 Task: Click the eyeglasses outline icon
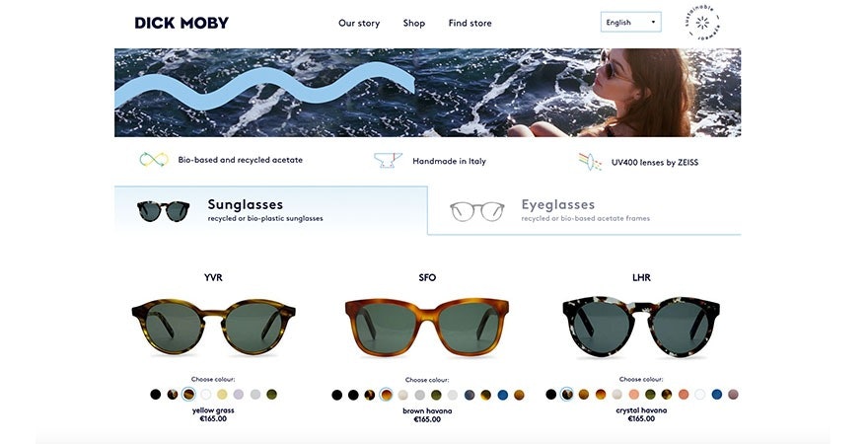(x=477, y=211)
